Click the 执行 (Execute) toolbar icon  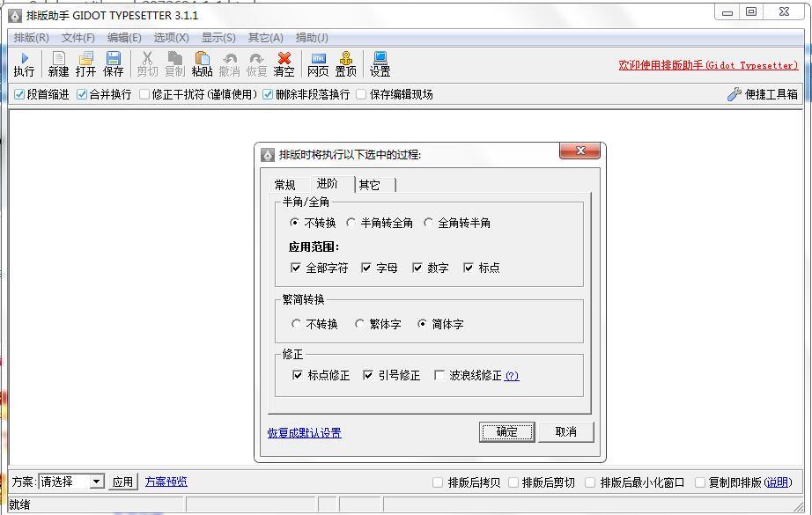[24, 64]
